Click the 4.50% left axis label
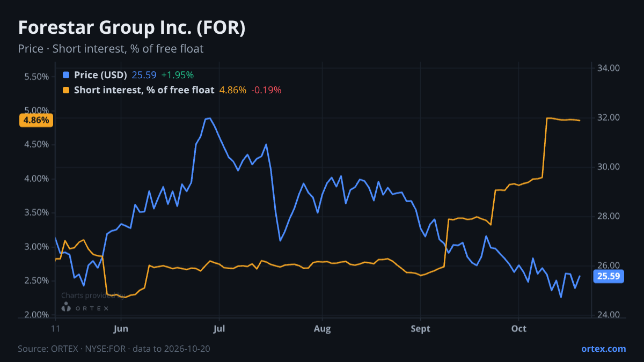Image resolution: width=644 pixels, height=362 pixels. tap(37, 145)
